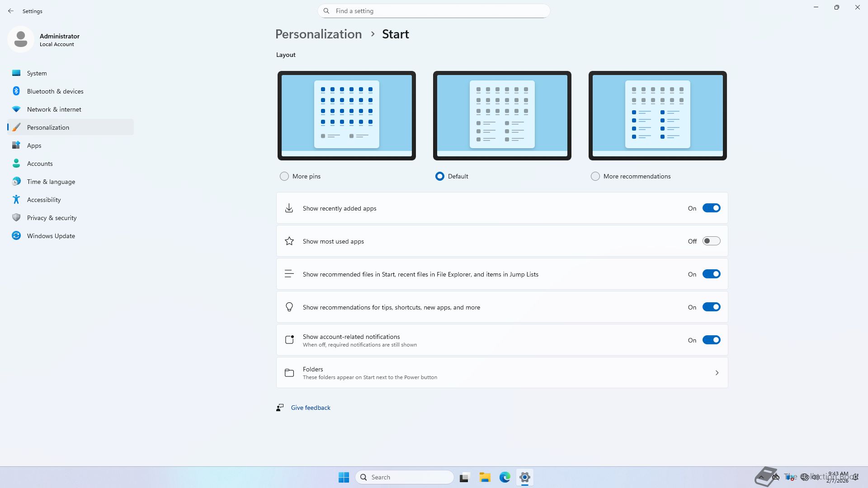Select the More pins layout option
Image resolution: width=868 pixels, height=488 pixels.
tap(284, 176)
